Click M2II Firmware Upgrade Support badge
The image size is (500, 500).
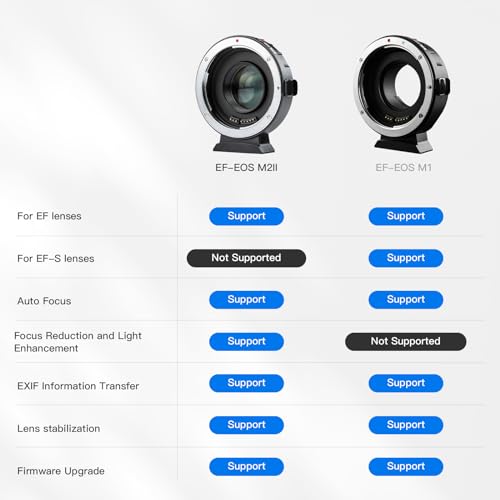coord(246,466)
